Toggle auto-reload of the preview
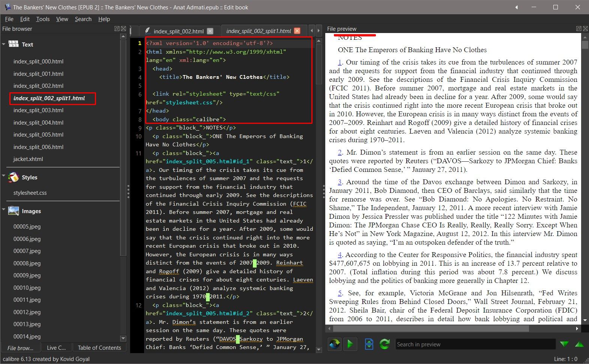 click(335, 344)
